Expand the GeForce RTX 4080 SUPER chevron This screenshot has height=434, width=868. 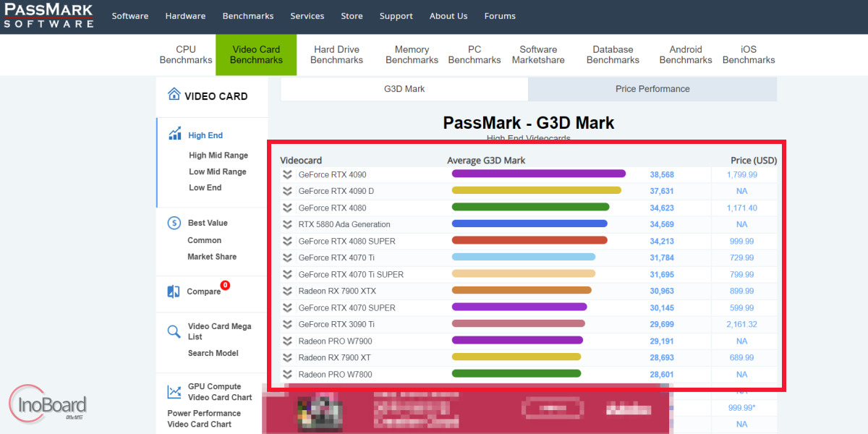[287, 241]
